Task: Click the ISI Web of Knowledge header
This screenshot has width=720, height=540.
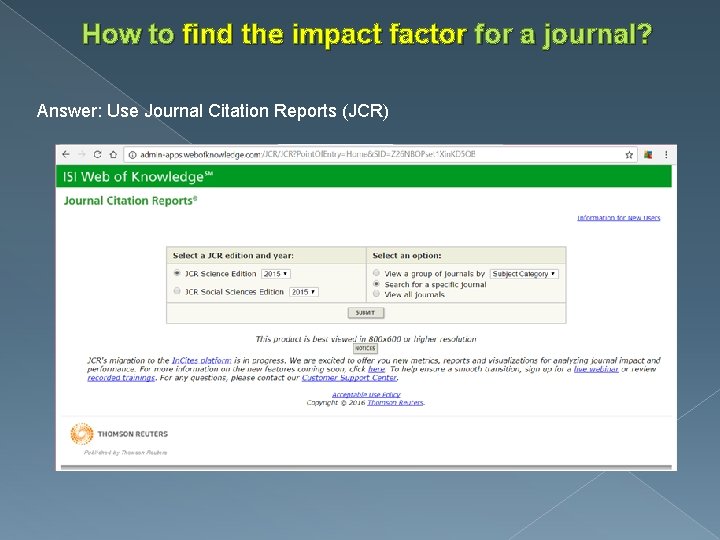Action: click(x=138, y=177)
